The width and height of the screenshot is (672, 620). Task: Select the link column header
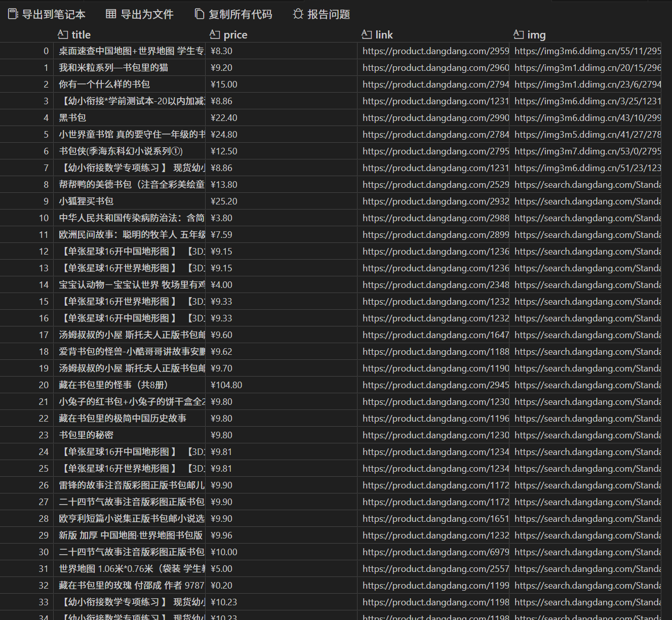point(384,34)
